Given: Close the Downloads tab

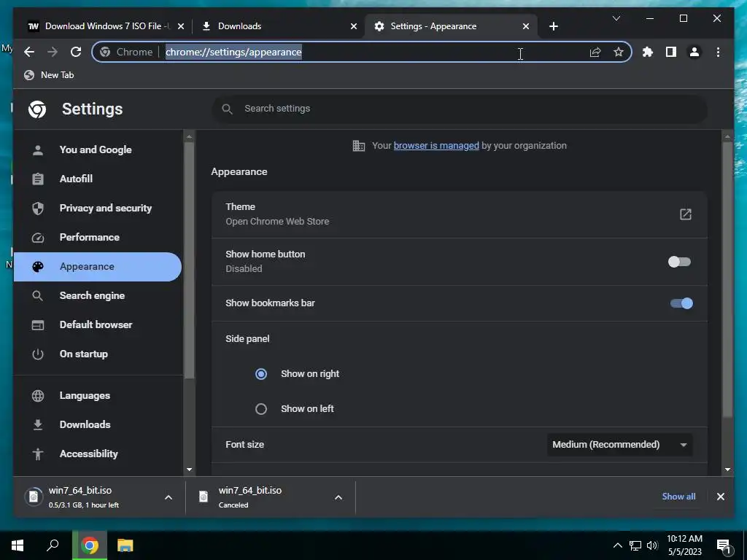Looking at the screenshot, I should click(x=354, y=26).
